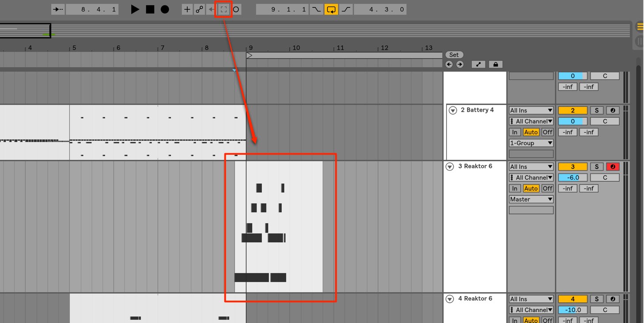Open All Ins dropdown on 3 Reaktor 6
The image size is (644, 323).
[x=531, y=166]
